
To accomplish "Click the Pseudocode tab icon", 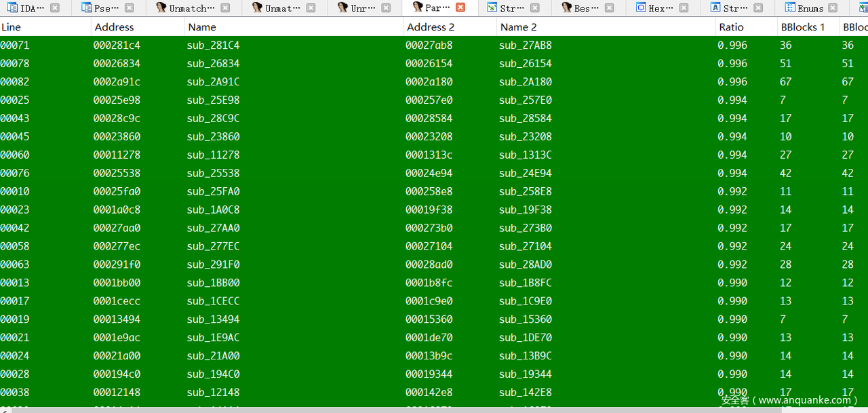I will click(x=87, y=8).
